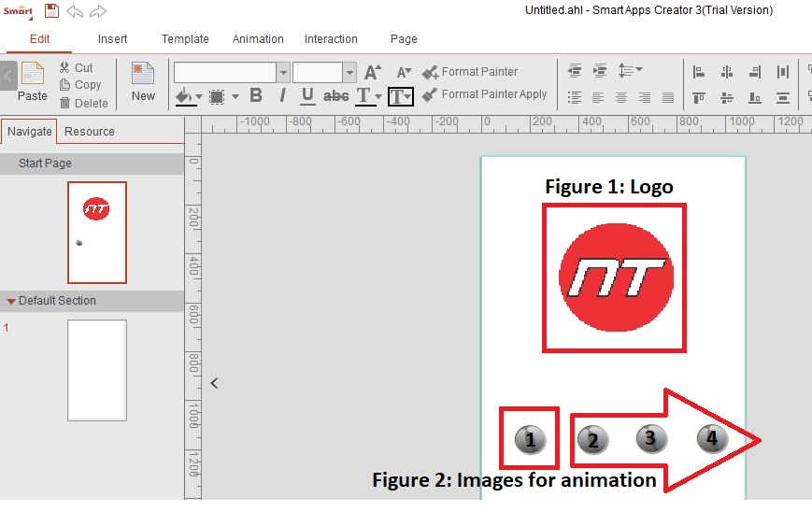This screenshot has height=512, width=812.
Task: Align objects to top edge
Action: (x=699, y=97)
